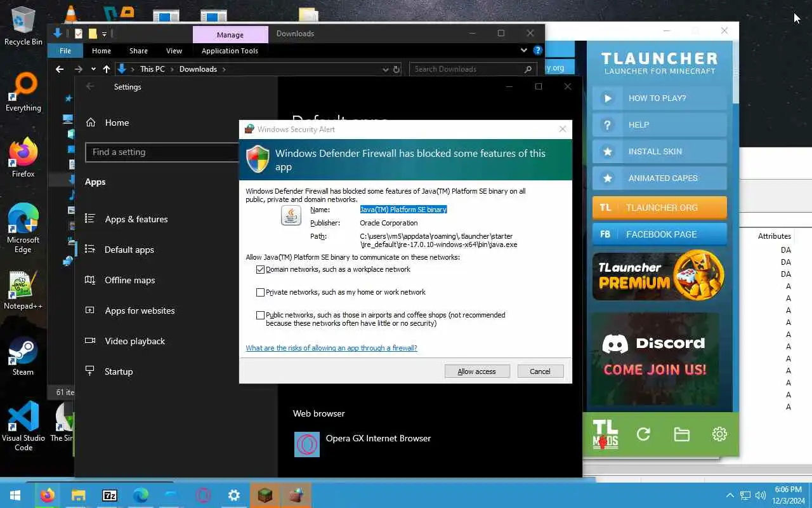812x508 pixels.
Task: Open TLauncher Premium banner
Action: (658, 276)
